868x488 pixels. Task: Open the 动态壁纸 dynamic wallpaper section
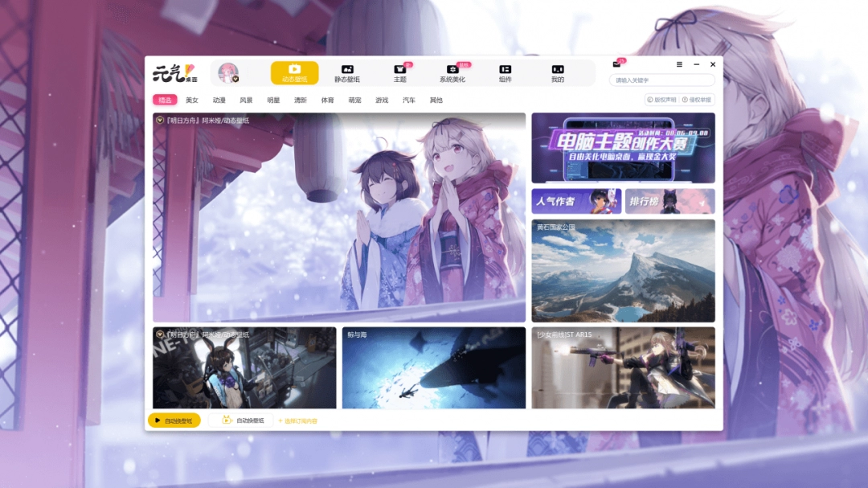(x=294, y=73)
